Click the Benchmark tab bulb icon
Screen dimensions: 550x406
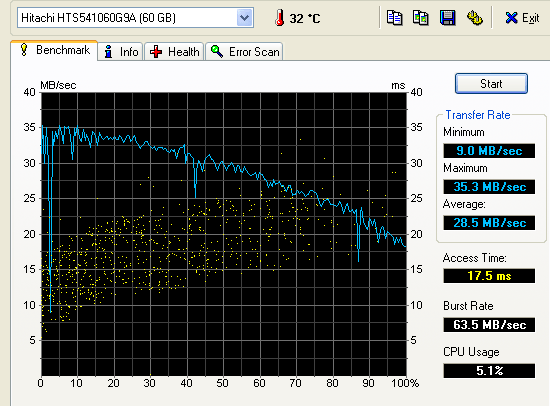(24, 49)
